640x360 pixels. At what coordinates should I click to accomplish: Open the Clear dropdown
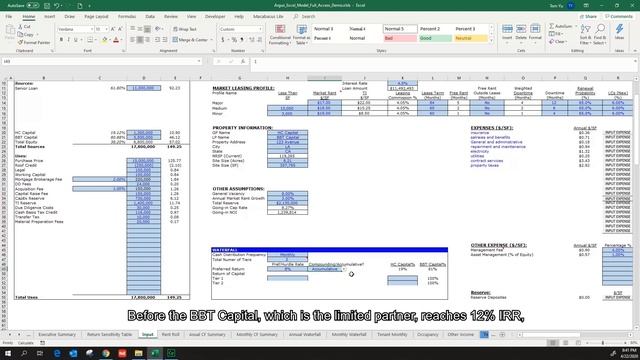coord(558,42)
